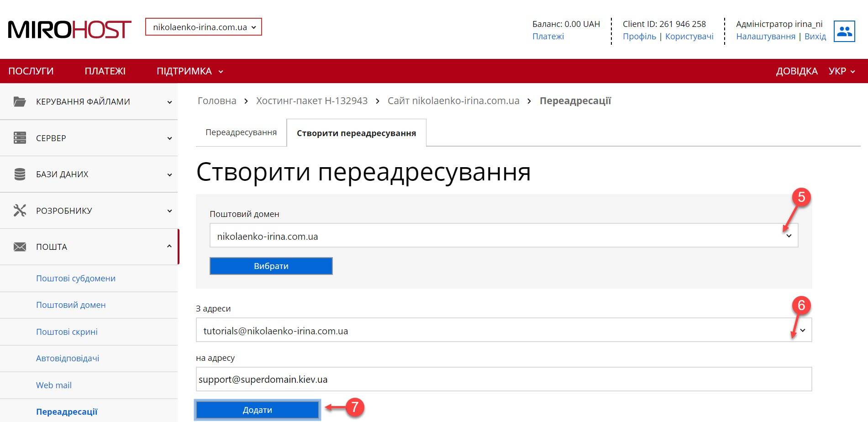
Task: Click the Додати button
Action: (258, 410)
